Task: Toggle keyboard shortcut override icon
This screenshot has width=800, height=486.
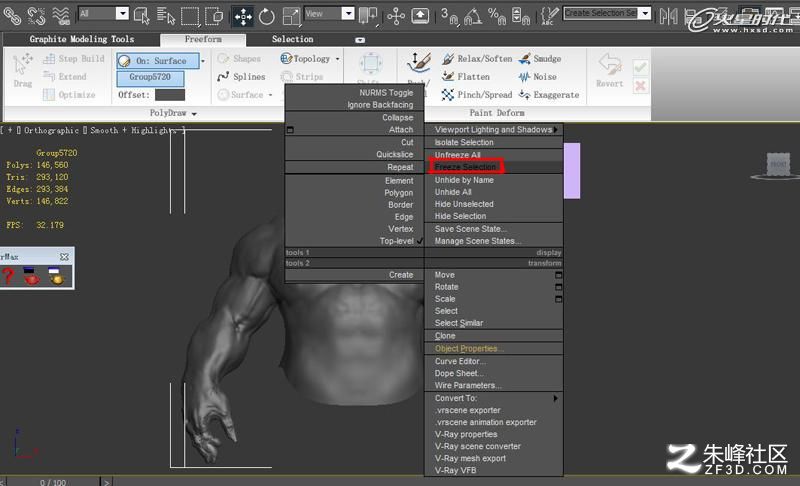Action: tap(420, 16)
